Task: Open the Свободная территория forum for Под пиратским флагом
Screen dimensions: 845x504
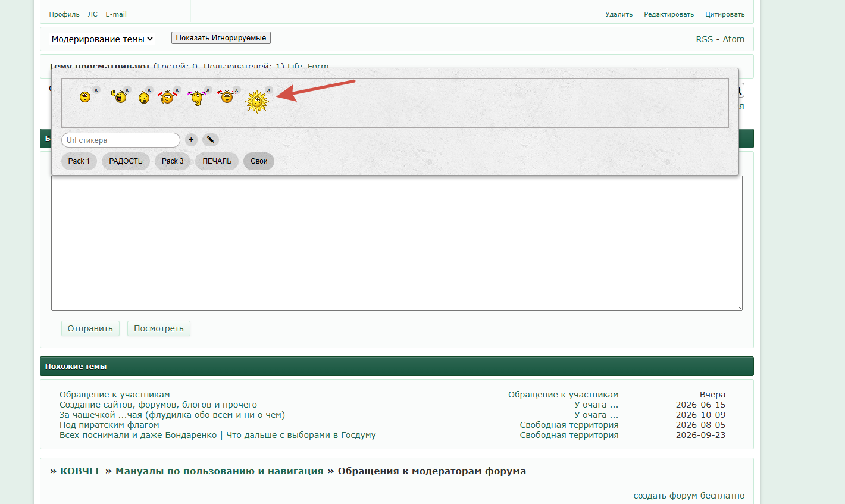Action: click(569, 425)
